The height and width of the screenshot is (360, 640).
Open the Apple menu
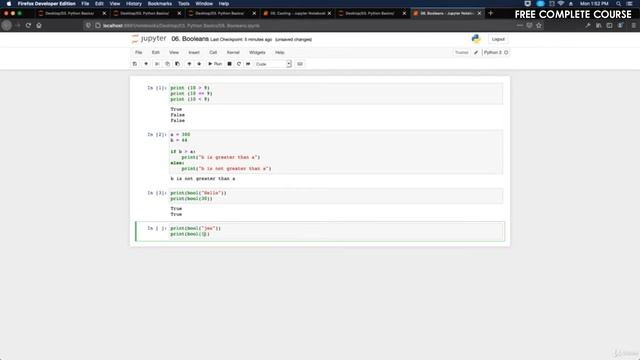pyautogui.click(x=9, y=4)
